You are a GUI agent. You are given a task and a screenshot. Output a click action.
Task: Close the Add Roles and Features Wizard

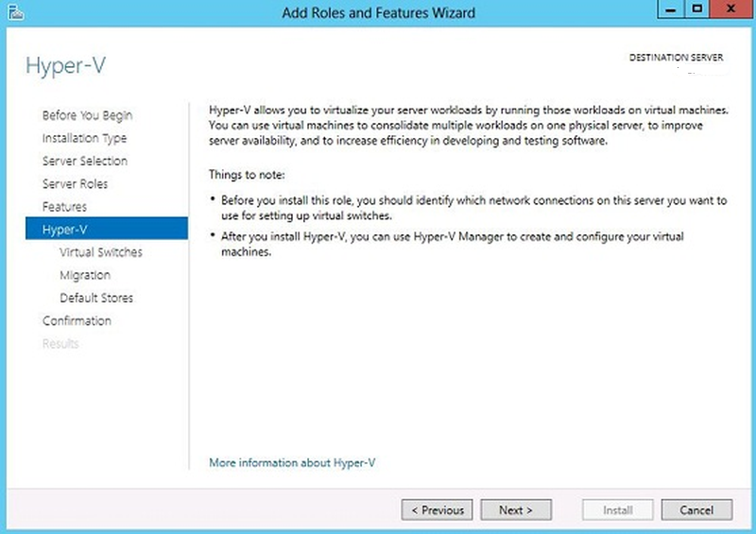pos(730,9)
